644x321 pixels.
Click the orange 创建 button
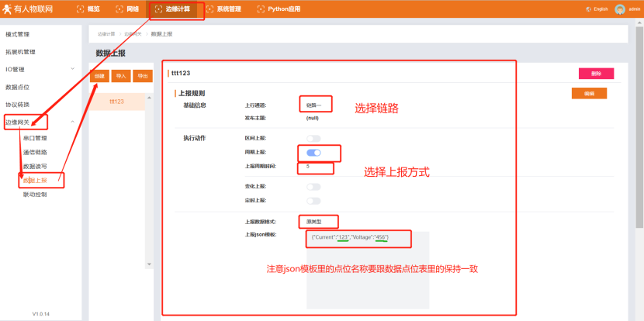click(99, 76)
